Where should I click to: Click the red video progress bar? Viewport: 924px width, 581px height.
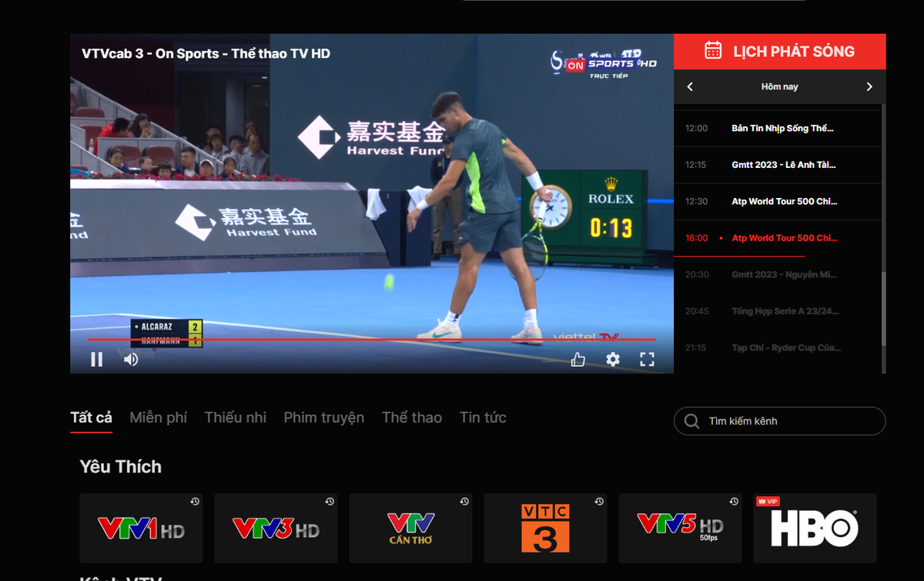(372, 339)
